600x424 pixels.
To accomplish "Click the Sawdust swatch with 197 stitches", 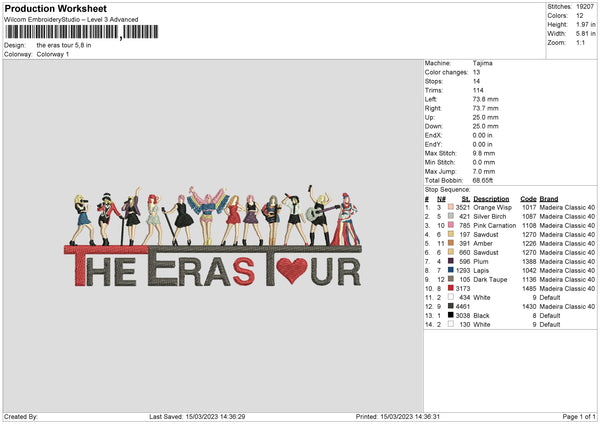I will (x=451, y=234).
